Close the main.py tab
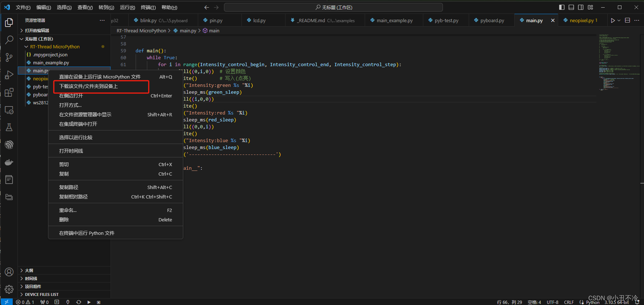 pyautogui.click(x=553, y=20)
